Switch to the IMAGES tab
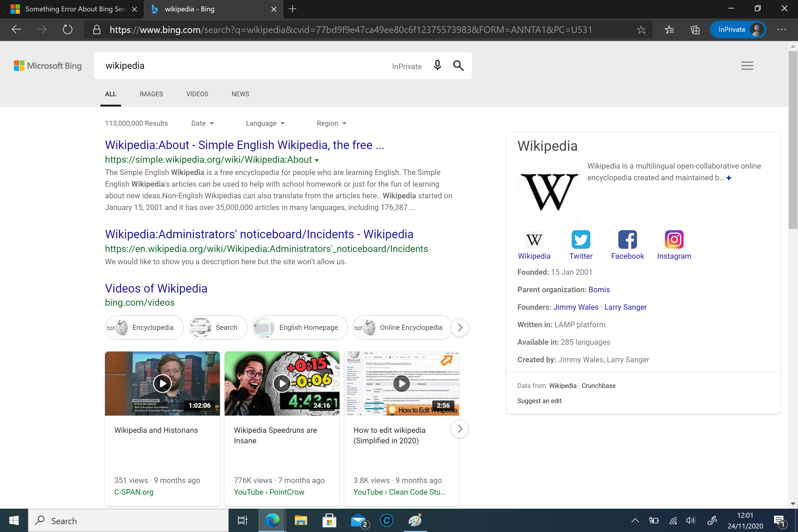 [151, 94]
